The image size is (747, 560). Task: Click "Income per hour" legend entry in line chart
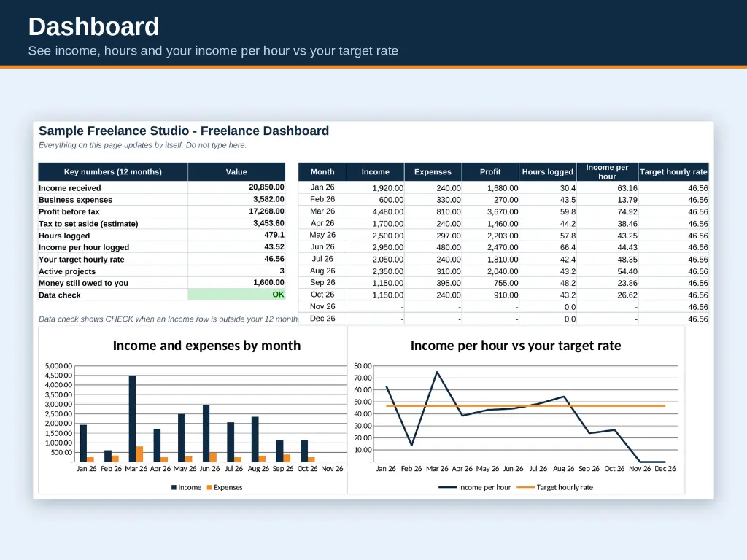tap(474, 487)
